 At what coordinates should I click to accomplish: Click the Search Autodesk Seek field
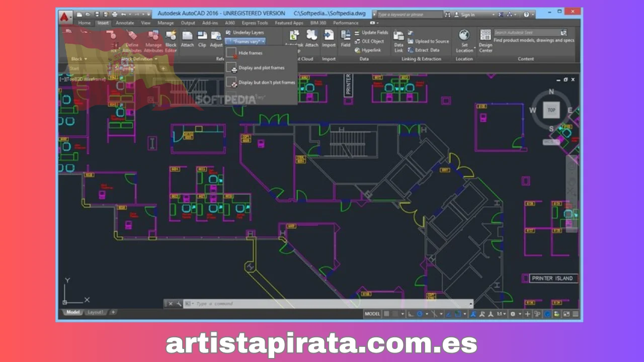pyautogui.click(x=526, y=32)
